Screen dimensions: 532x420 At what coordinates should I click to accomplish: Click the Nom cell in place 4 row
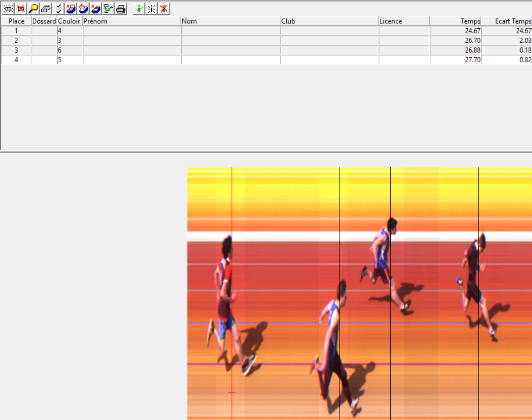point(231,60)
